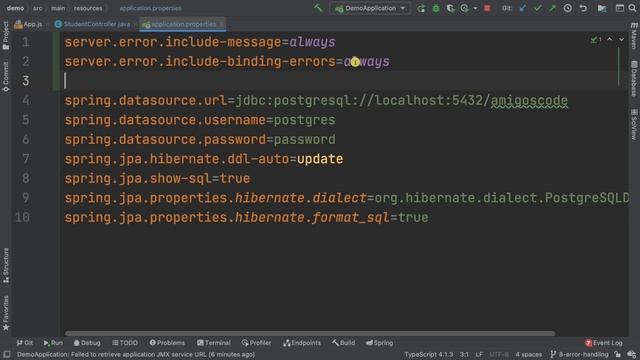Toggle tool window bars icon in status bar
The height and width of the screenshot is (360, 640).
point(7,354)
